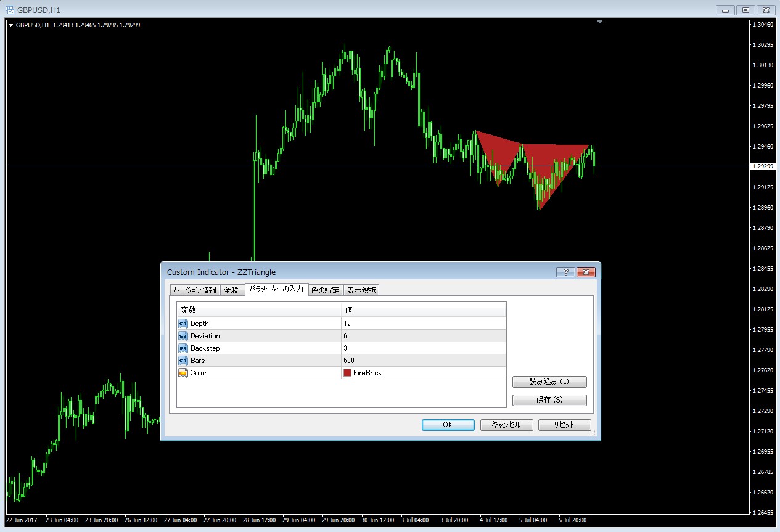Minimize the GBPUSD,H1 chart window
This screenshot has height=532, width=780.
[726, 10]
